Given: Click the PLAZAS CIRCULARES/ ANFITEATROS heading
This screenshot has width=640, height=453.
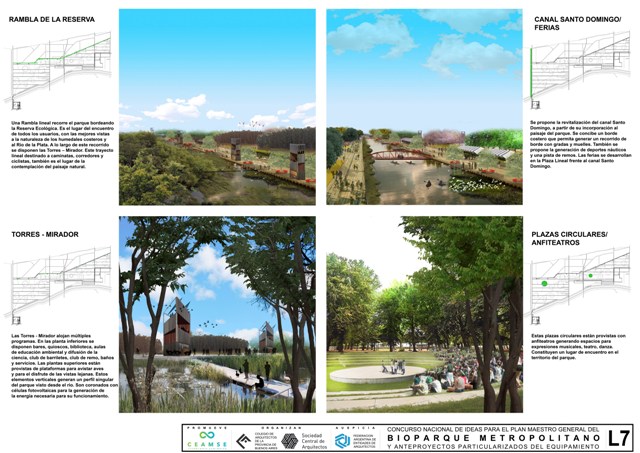Looking at the screenshot, I should pos(570,238).
